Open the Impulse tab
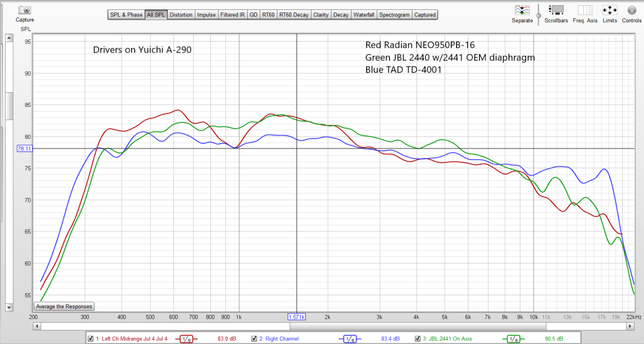The image size is (644, 344). 206,15
